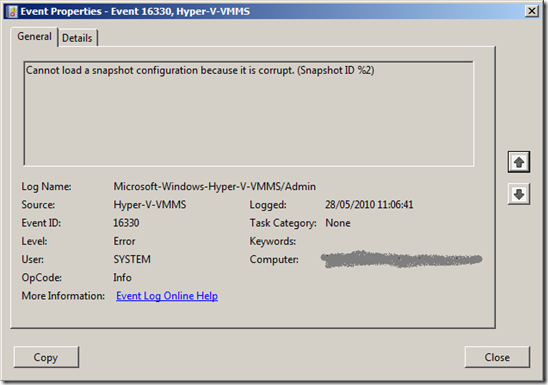This screenshot has width=548, height=385.
Task: Click the 'Computer:' label
Action: tap(274, 259)
